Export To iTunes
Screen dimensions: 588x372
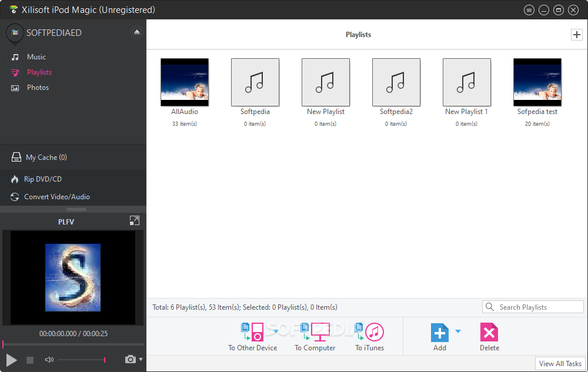tap(370, 337)
